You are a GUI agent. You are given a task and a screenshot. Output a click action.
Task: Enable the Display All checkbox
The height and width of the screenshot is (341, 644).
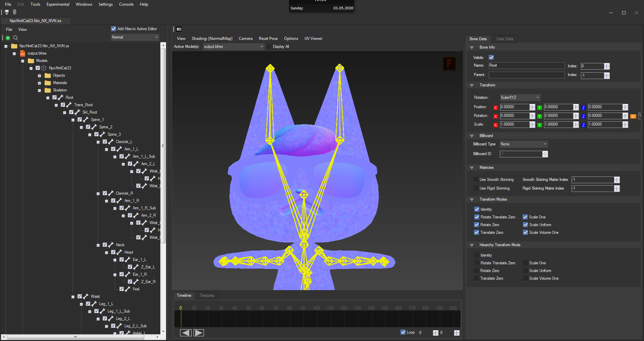[269, 47]
